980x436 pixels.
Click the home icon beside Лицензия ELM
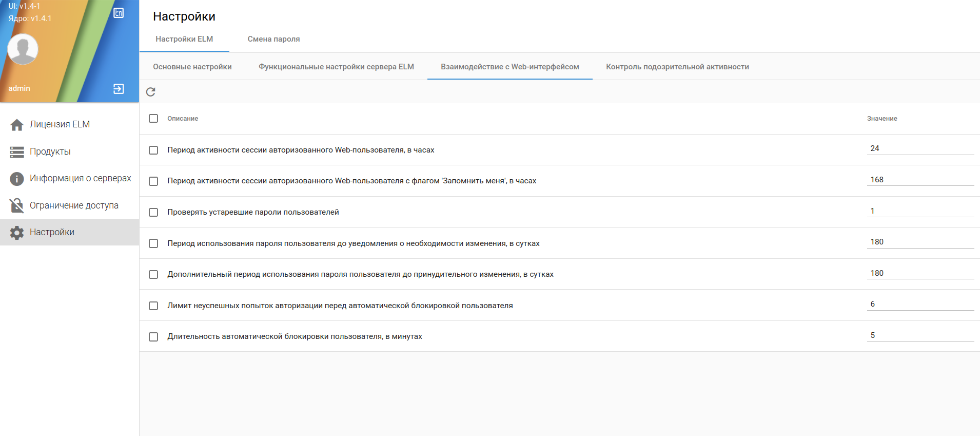coord(17,125)
